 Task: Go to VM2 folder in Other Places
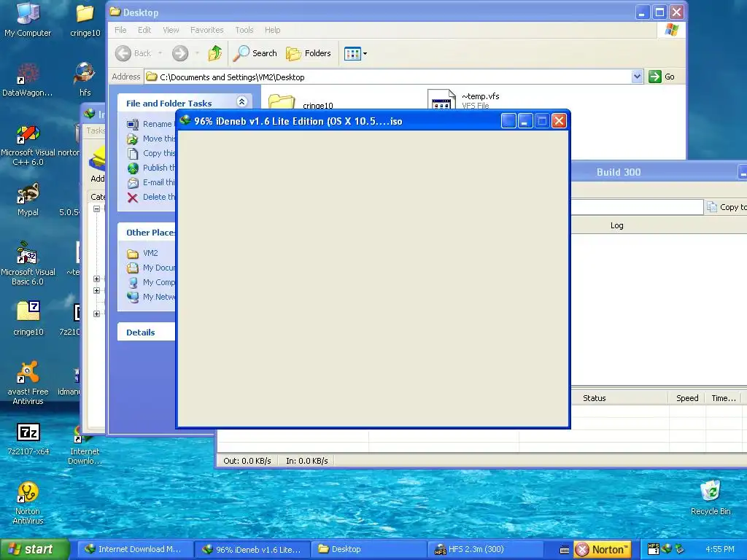142,253
